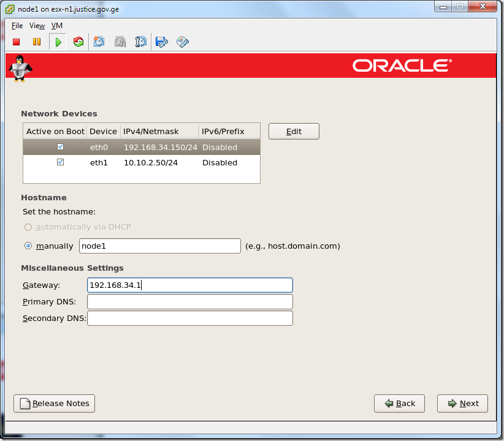Open the File menu

point(17,26)
